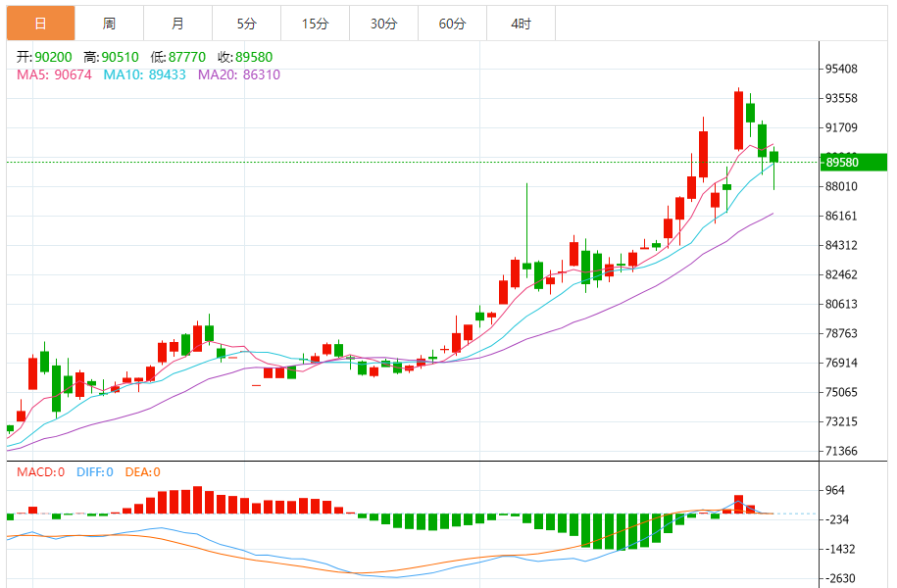This screenshot has height=588, width=897.
Task: Click the 收:89580 closing price text
Action: click(245, 57)
